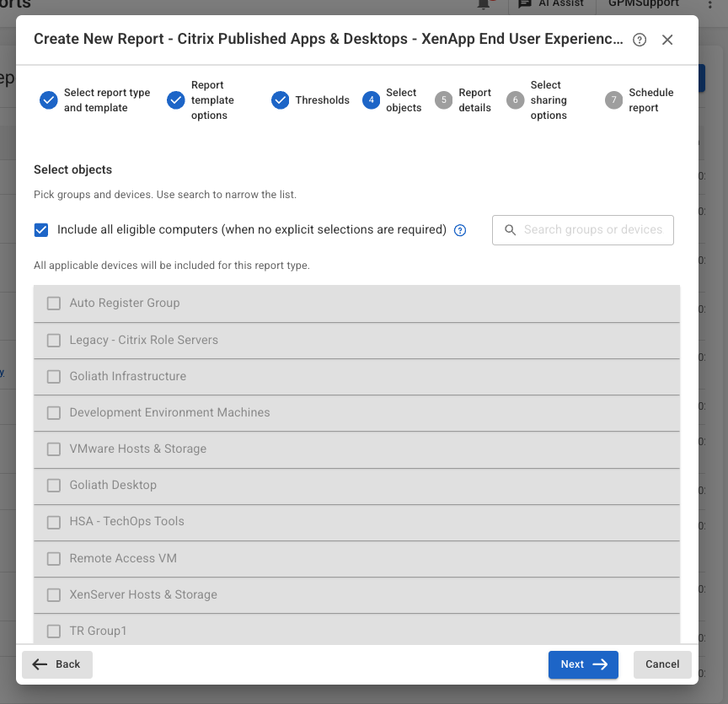This screenshot has height=704, width=728.
Task: Open the GPMSupport user menu
Action: point(644,3)
